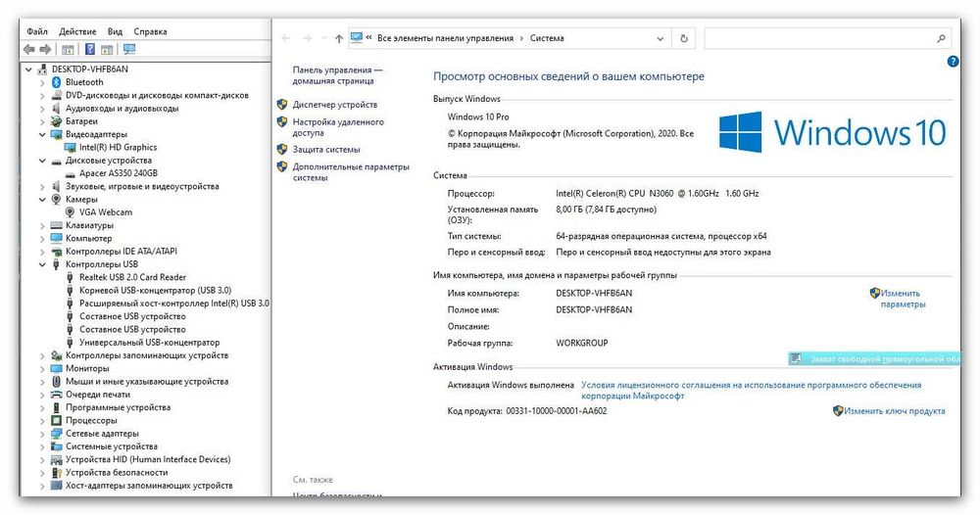Select Компьютер in the device tree
Screen dimensions: 980x515
(89, 239)
